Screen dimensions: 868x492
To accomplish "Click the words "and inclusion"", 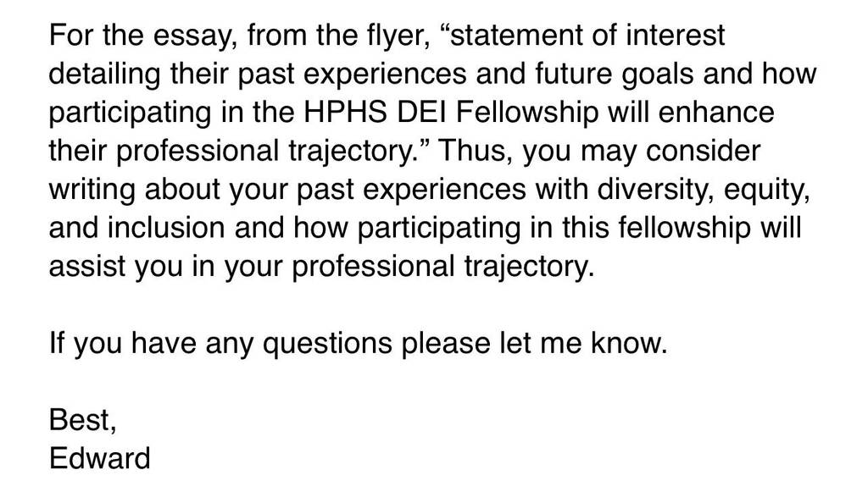I will (136, 229).
